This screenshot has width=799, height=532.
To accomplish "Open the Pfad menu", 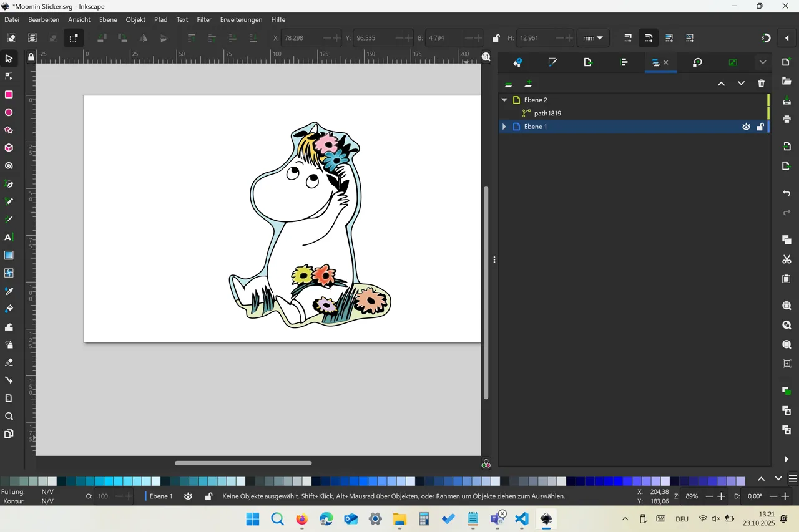I will (x=161, y=19).
